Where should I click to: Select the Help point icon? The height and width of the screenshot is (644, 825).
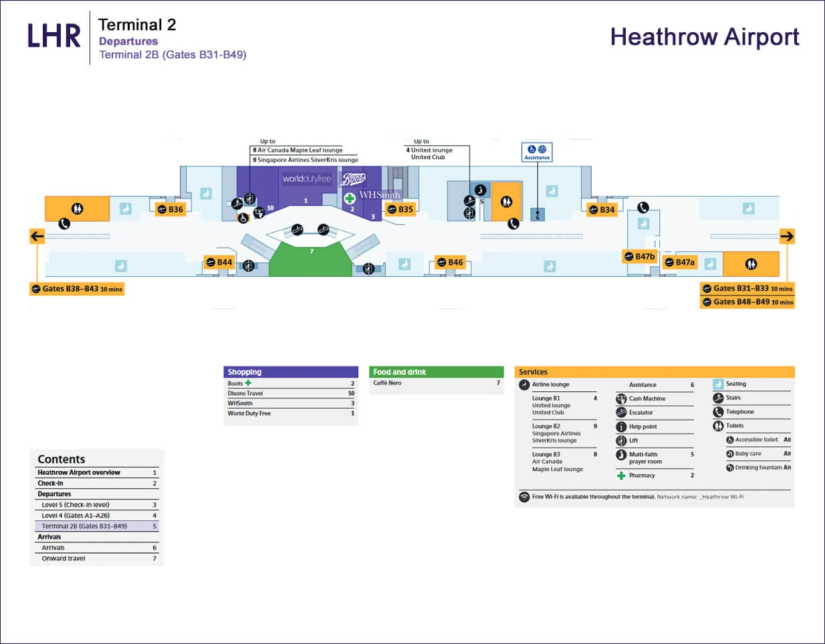click(621, 427)
